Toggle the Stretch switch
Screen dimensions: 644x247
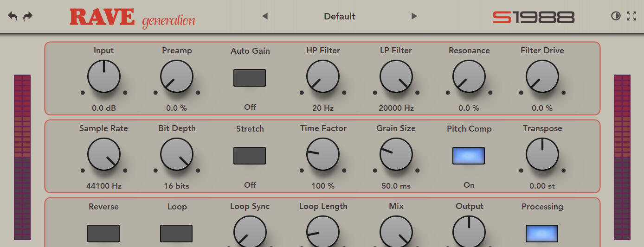coord(250,156)
